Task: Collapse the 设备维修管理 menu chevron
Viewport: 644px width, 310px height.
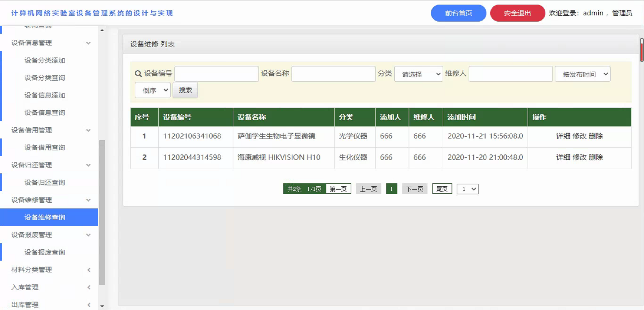Action: [88, 200]
